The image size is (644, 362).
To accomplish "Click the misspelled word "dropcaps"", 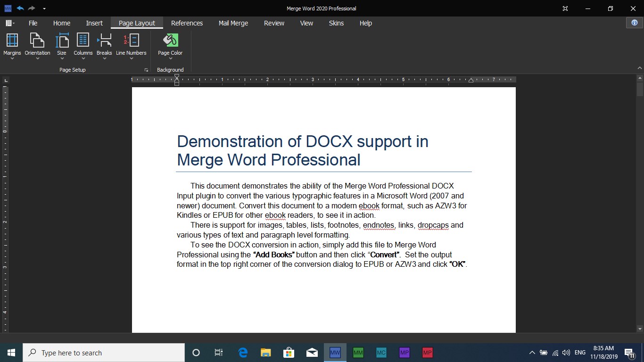I will [433, 225].
